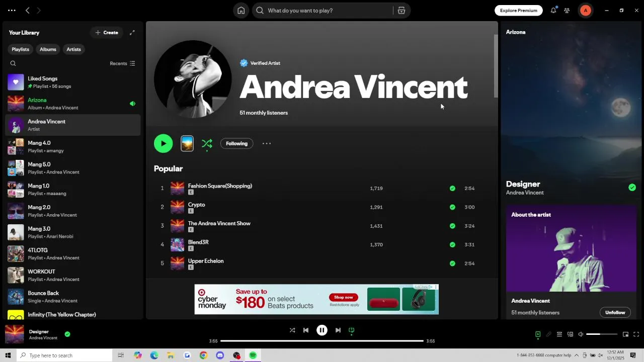Open more options dots next to Following
Screen dimensions: 644x362
coord(267,143)
